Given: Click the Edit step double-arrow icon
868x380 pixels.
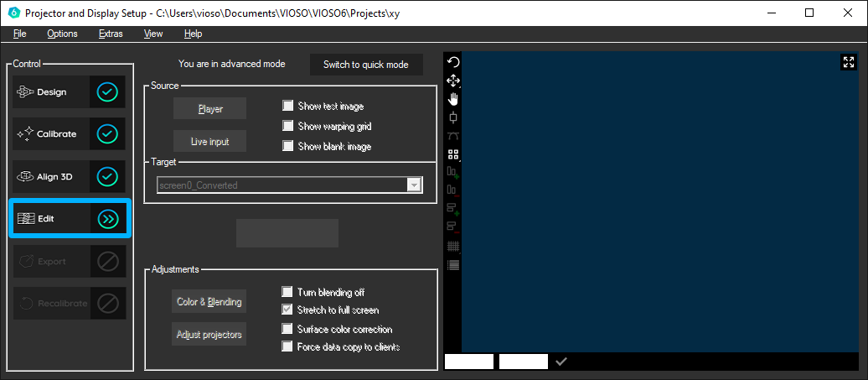Looking at the screenshot, I should click(108, 219).
